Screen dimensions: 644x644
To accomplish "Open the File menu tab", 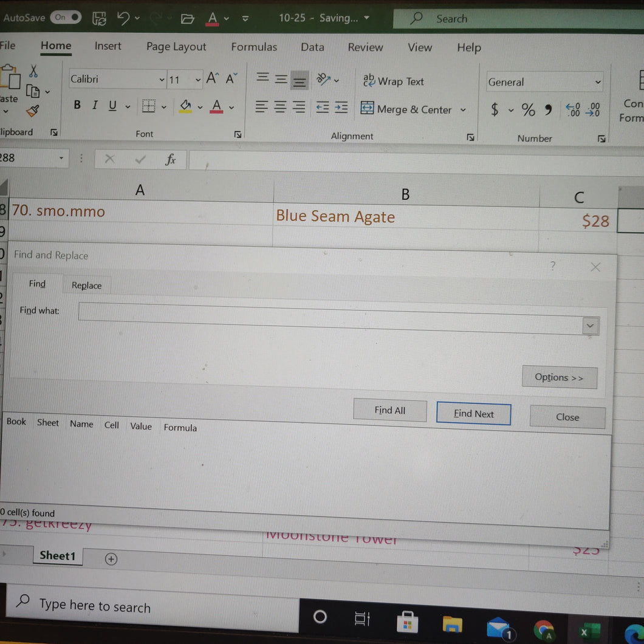I will (x=7, y=45).
